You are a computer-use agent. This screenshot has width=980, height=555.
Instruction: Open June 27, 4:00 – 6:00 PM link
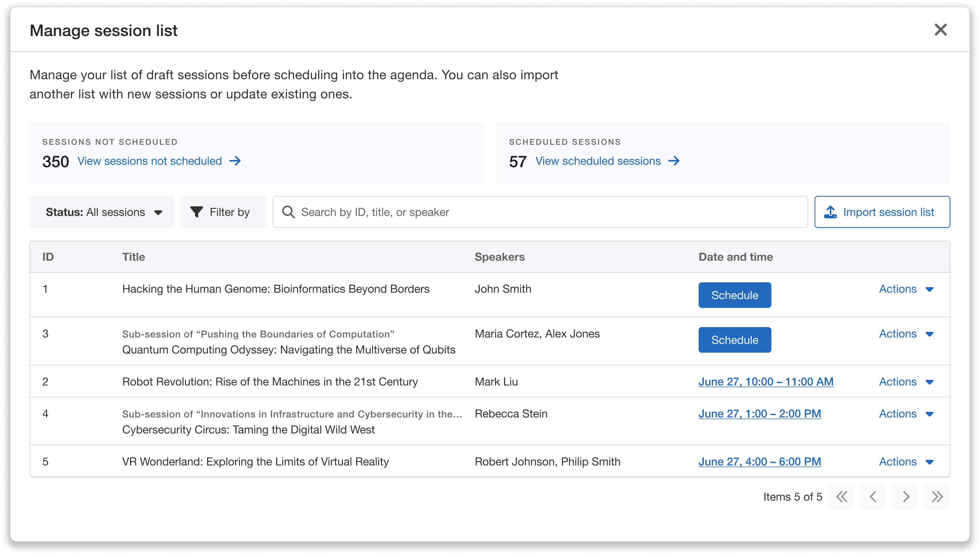pos(760,462)
